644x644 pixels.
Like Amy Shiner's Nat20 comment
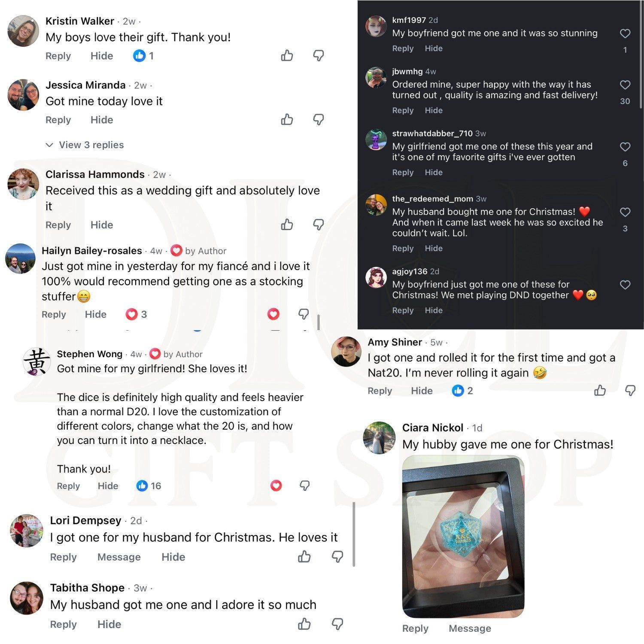click(600, 390)
